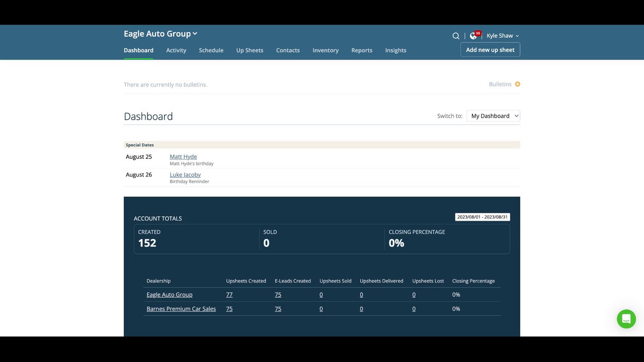View Eagle Auto Group's upsheets sold count

pos(321,295)
